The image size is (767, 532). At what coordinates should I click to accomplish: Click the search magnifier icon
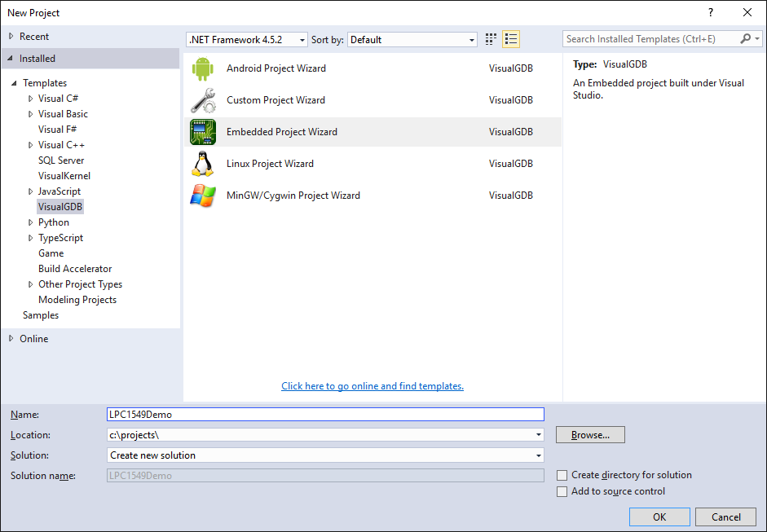click(746, 38)
